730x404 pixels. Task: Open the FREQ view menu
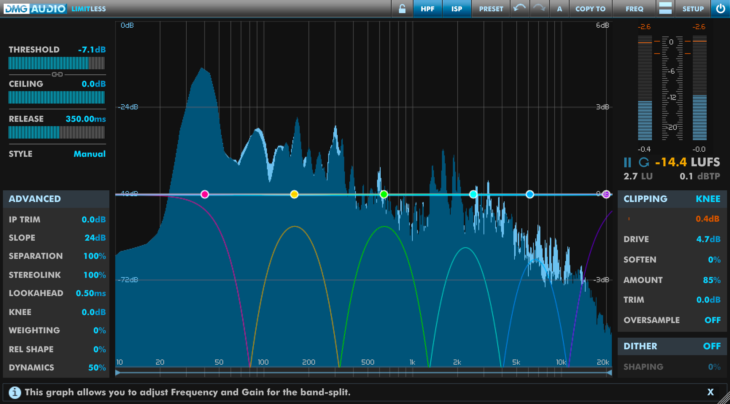634,8
